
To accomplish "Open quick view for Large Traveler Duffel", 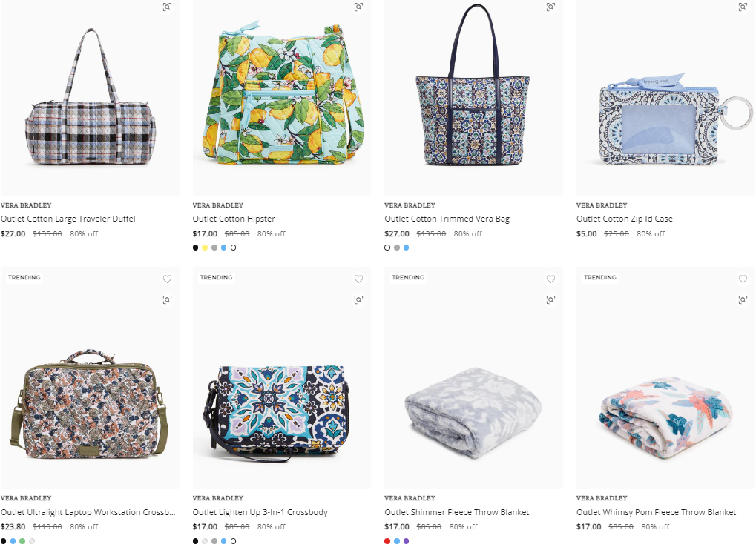I will [x=167, y=7].
